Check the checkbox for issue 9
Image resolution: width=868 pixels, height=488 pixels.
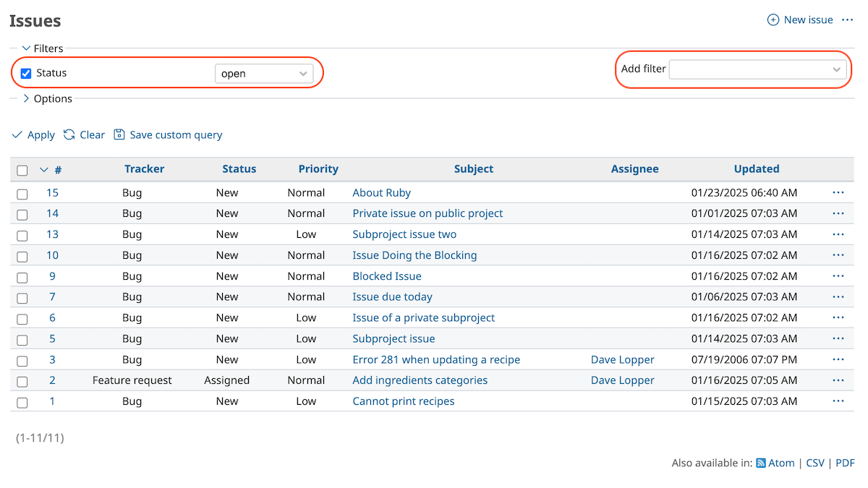[x=22, y=276]
